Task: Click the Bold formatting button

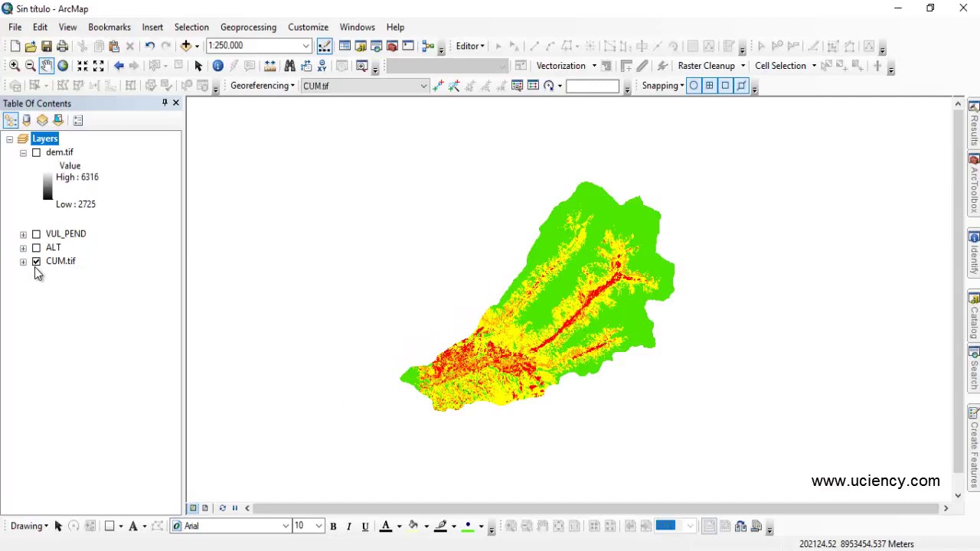Action: tap(333, 526)
